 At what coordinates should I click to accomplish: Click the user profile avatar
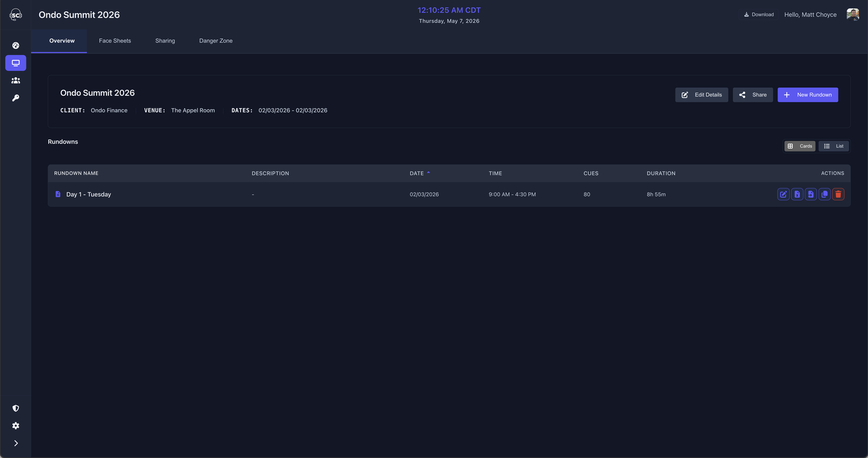click(852, 14)
